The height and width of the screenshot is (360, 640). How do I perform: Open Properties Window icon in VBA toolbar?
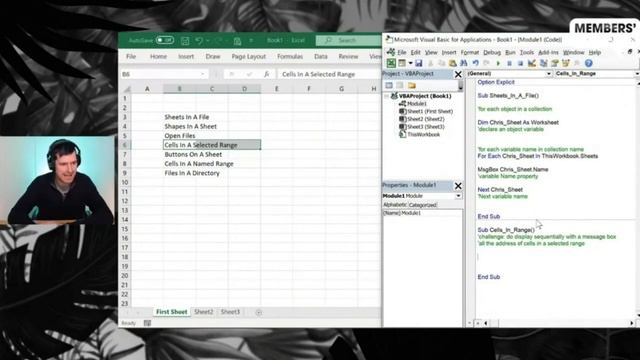coord(554,63)
